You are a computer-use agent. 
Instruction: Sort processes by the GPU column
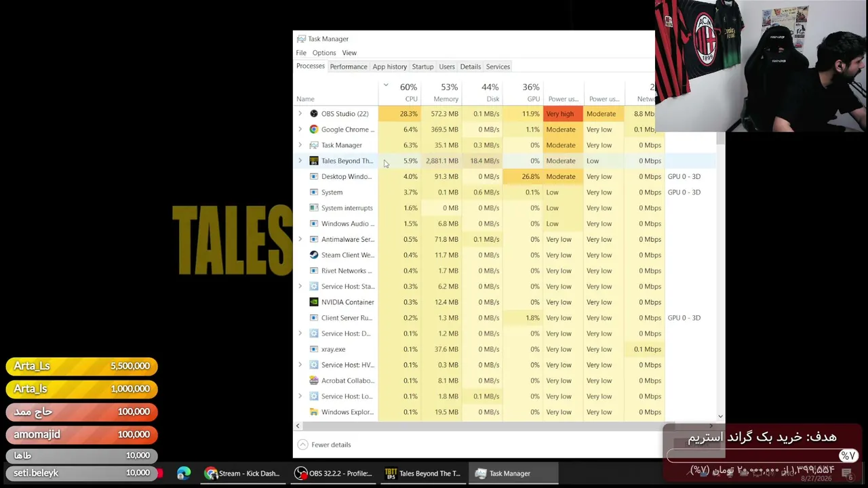click(523, 92)
